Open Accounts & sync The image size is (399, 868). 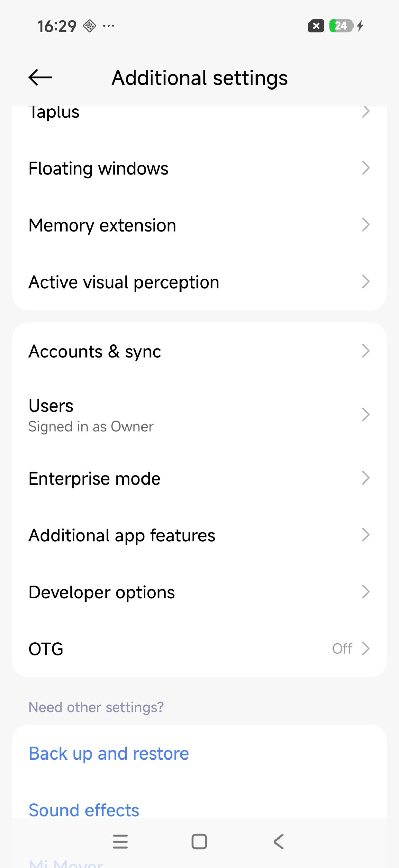199,351
